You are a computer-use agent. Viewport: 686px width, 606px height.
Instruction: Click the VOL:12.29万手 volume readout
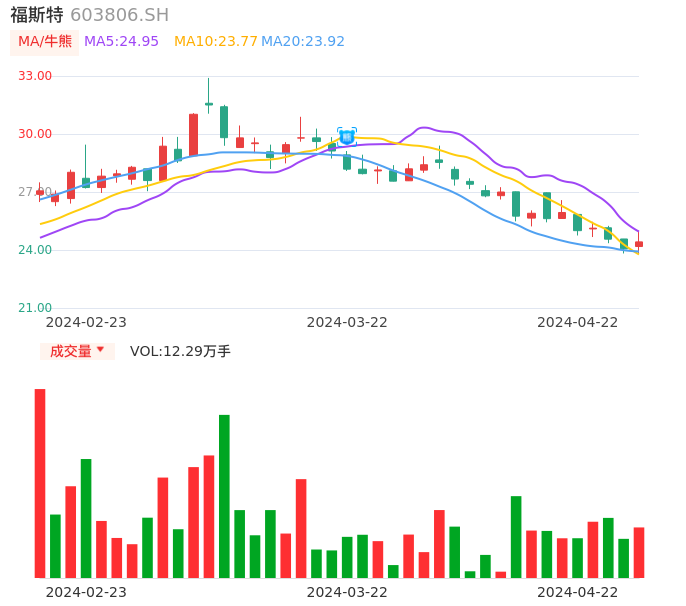[x=180, y=351]
